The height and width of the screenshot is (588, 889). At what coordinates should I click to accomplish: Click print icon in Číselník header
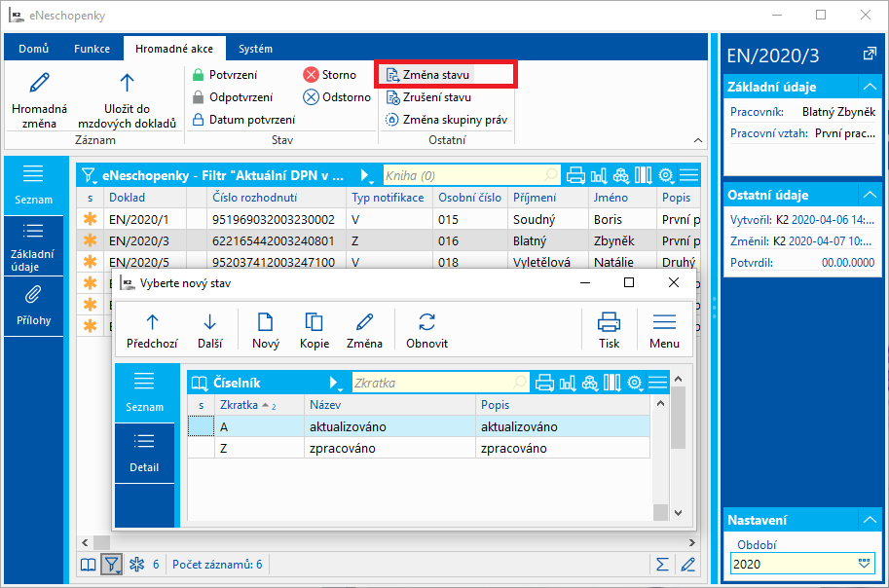point(544,383)
